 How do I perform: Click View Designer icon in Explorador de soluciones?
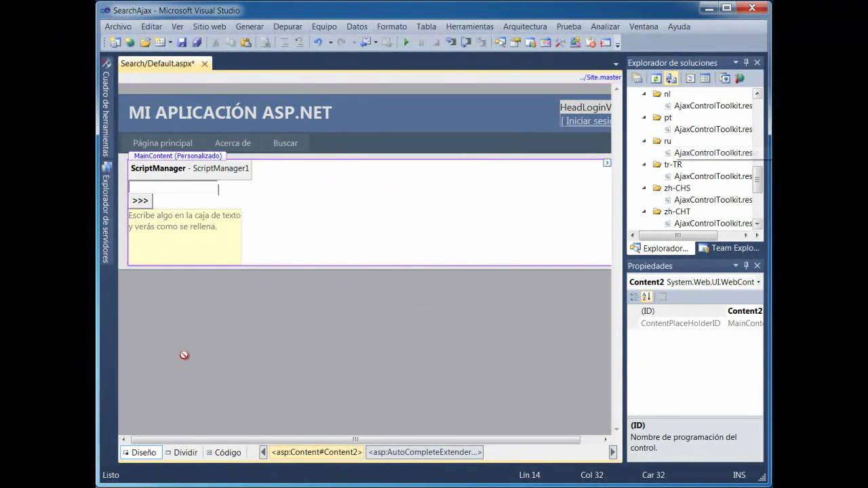click(705, 78)
